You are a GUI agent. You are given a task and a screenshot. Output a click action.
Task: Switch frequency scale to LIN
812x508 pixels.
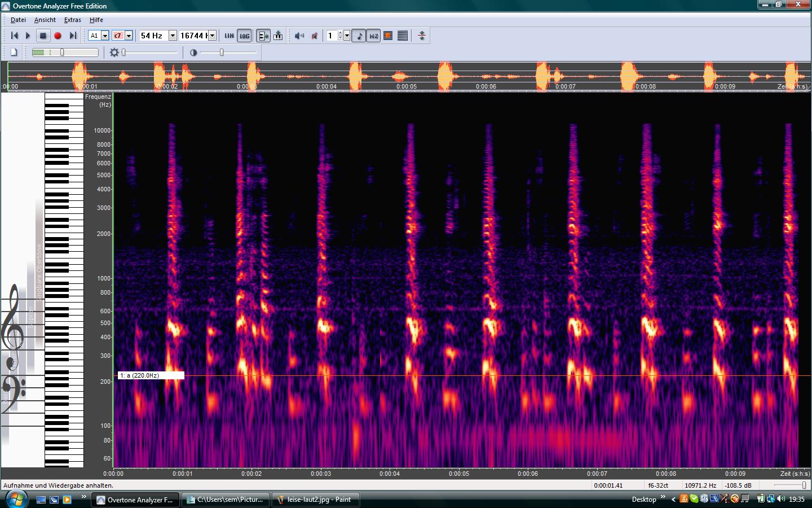[229, 36]
